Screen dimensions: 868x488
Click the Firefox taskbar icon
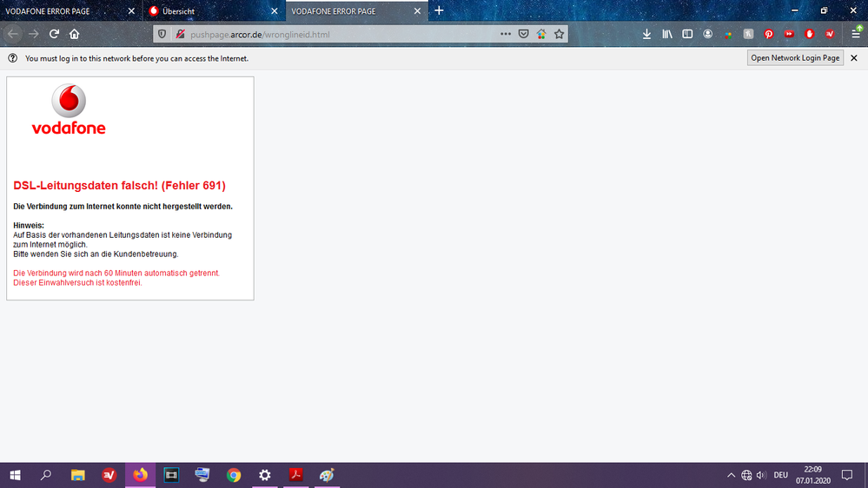[x=140, y=475]
